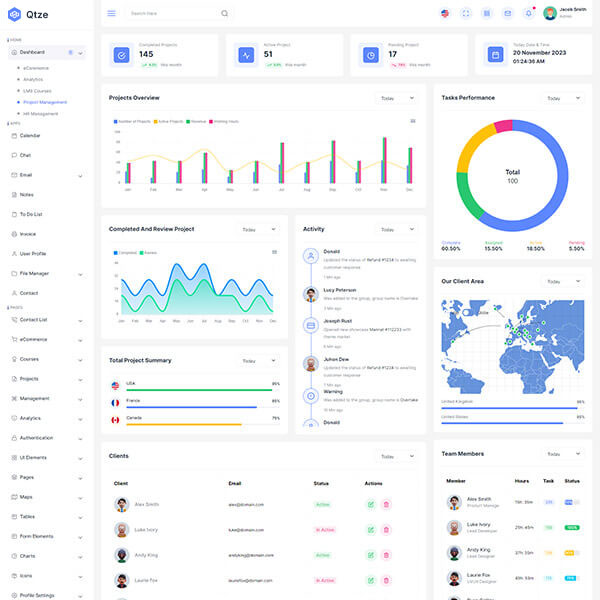This screenshot has height=600, width=600.
Task: Click the hamburger menu icon in header
Action: tap(111, 13)
